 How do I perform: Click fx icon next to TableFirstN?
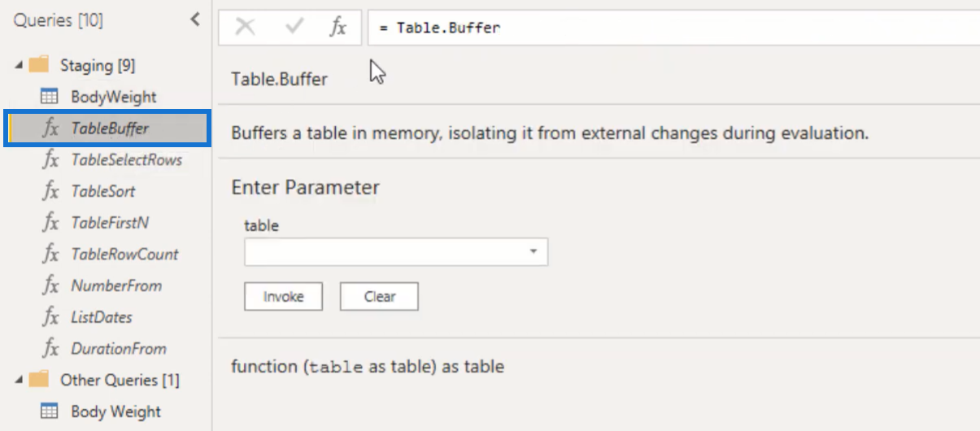50,223
